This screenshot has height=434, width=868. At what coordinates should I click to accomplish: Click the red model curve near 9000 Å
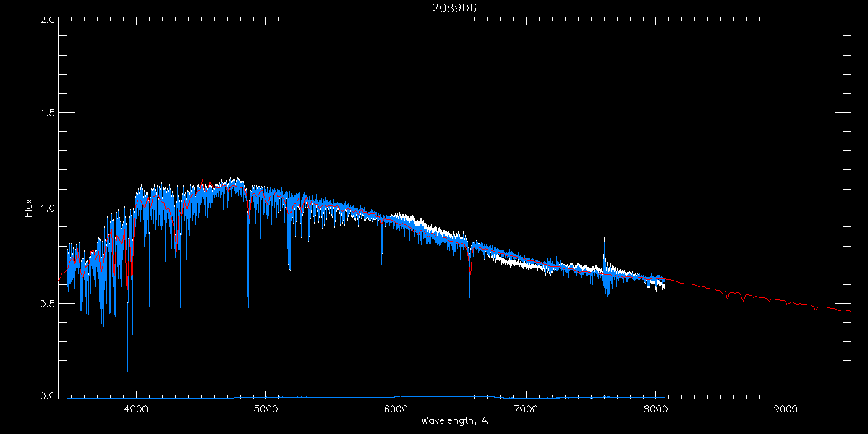[786, 299]
